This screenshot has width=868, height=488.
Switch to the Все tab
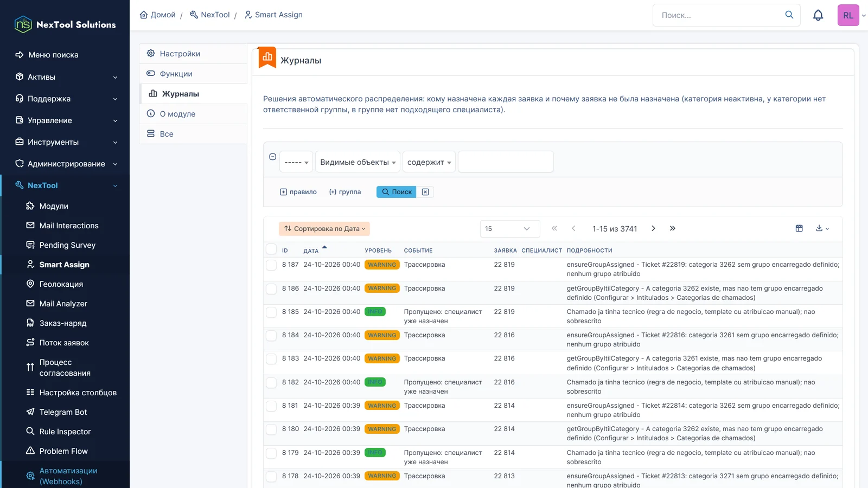(x=193, y=134)
